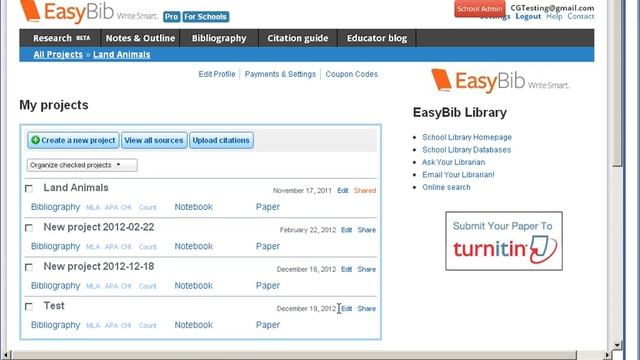Click Ask Your Librarian link
Viewport: 640px width, 360px height.
click(x=453, y=162)
